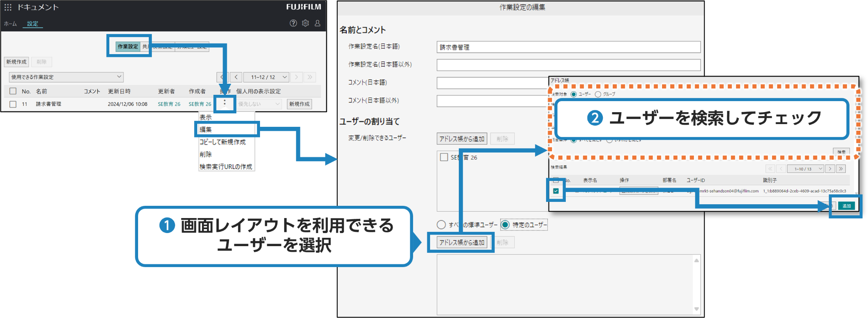Toggle the select-all checkbox in work settings header
The image size is (868, 318).
(13, 91)
